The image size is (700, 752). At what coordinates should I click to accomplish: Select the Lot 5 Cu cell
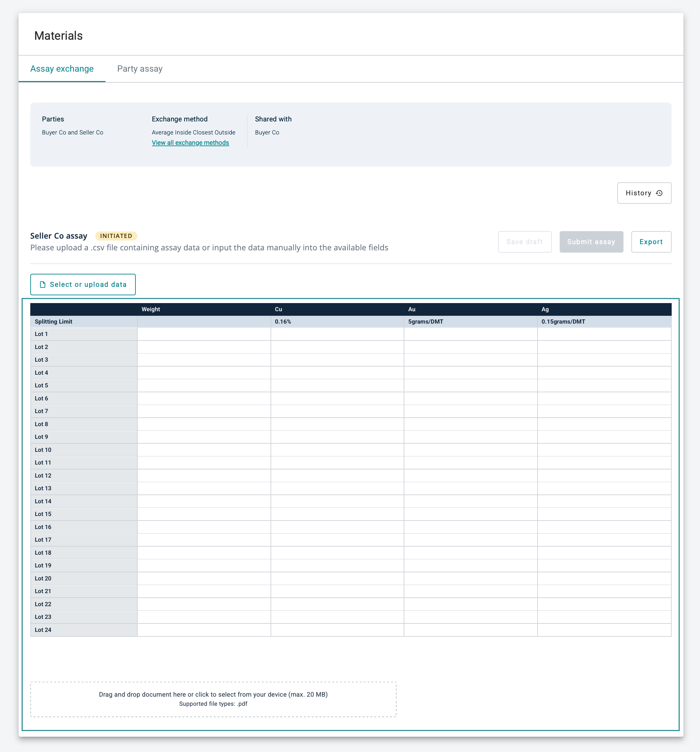[x=337, y=385]
